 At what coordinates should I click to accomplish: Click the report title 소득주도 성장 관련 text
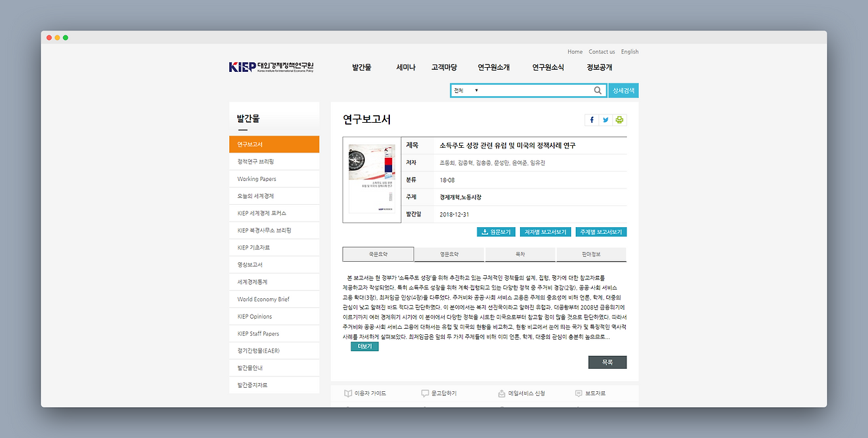[x=507, y=146]
